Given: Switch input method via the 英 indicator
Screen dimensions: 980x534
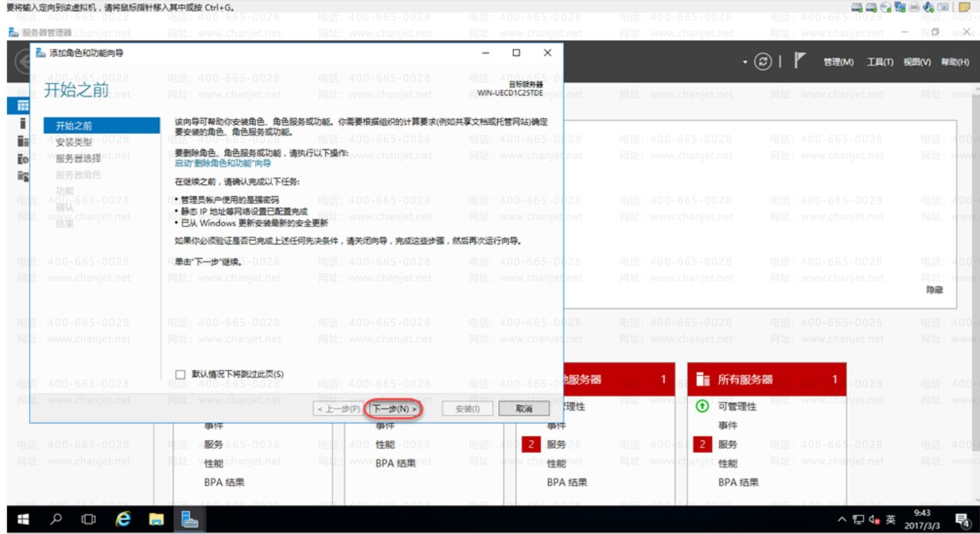Looking at the screenshot, I should (891, 520).
